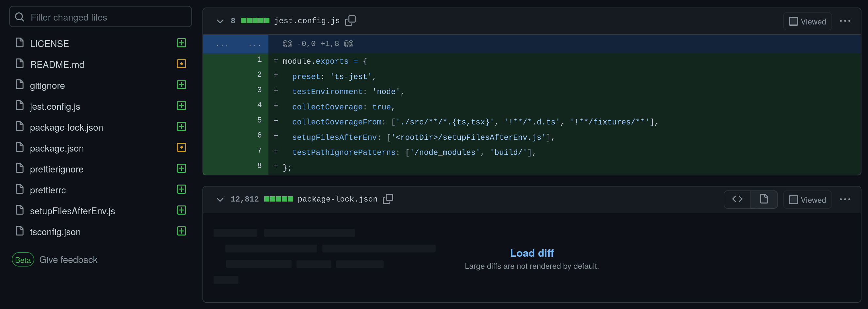This screenshot has width=868, height=309.
Task: Collapse the jest.config.js diff
Action: tap(220, 21)
